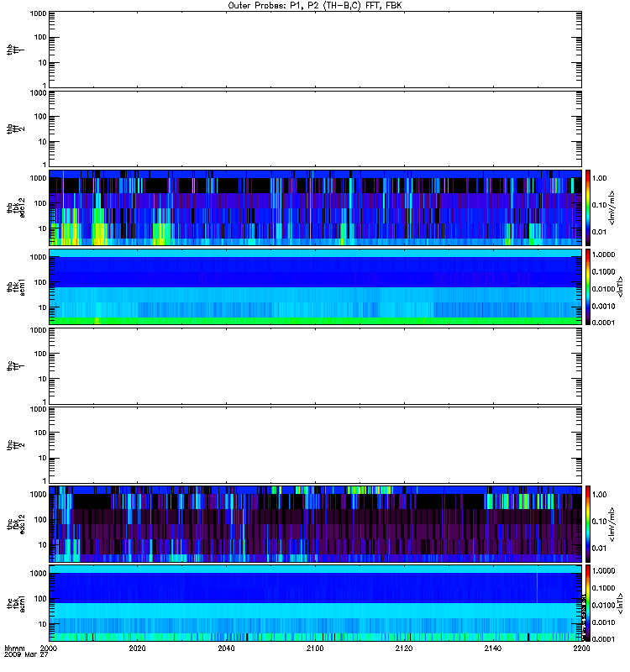Screen dimensions: 630x672
Task: Click the empty thb fff 2 plot panel
Action: pos(316,129)
